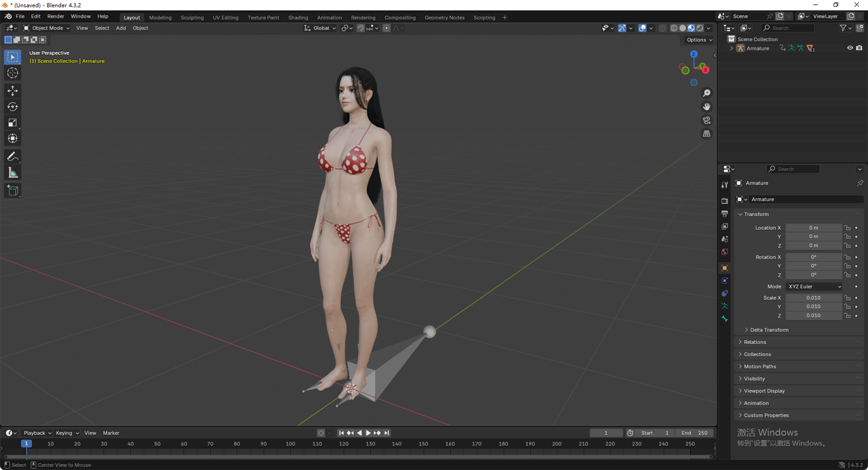The width and height of the screenshot is (868, 470).
Task: Hide Armature in viewport via eye icon
Action: coord(850,48)
